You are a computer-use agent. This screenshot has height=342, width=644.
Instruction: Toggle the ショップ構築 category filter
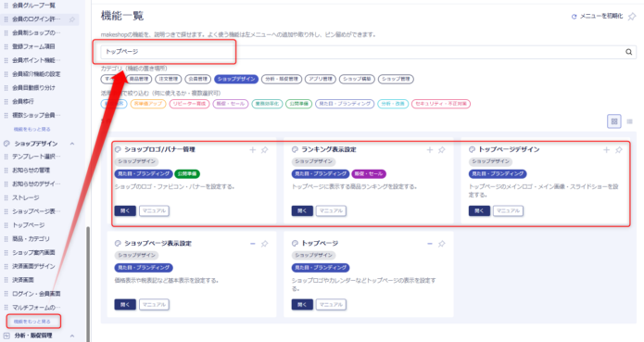coord(357,79)
